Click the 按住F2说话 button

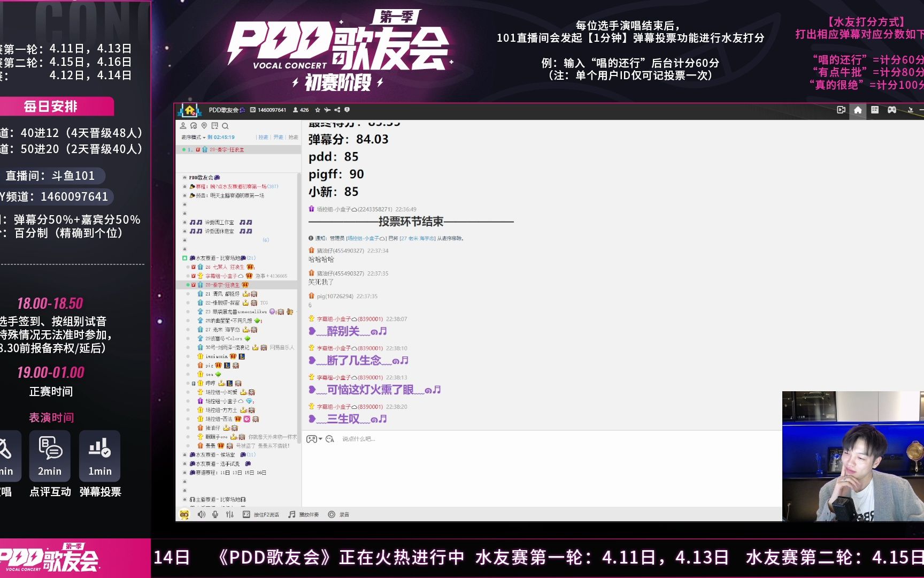[261, 514]
